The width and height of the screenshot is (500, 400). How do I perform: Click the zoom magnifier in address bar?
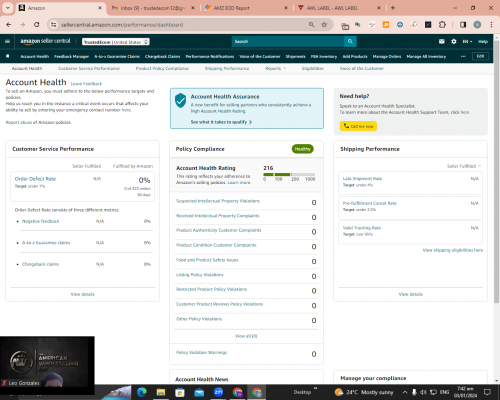pos(311,25)
